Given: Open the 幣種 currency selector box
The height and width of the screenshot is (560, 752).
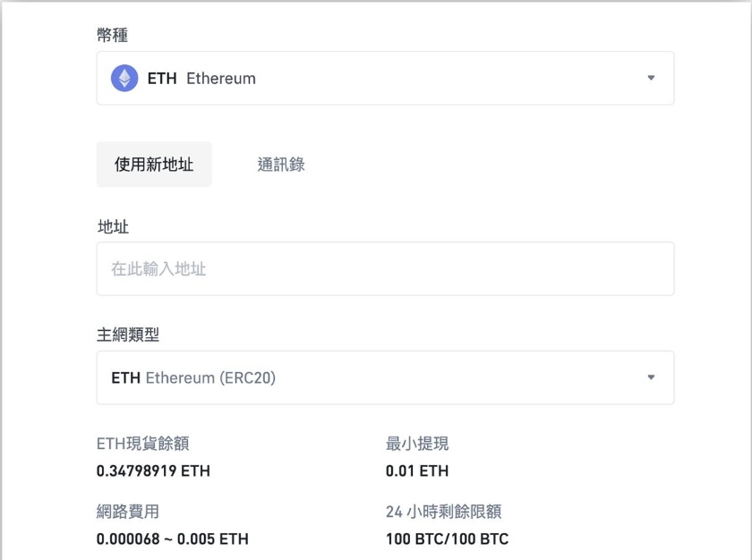Looking at the screenshot, I should 385,78.
